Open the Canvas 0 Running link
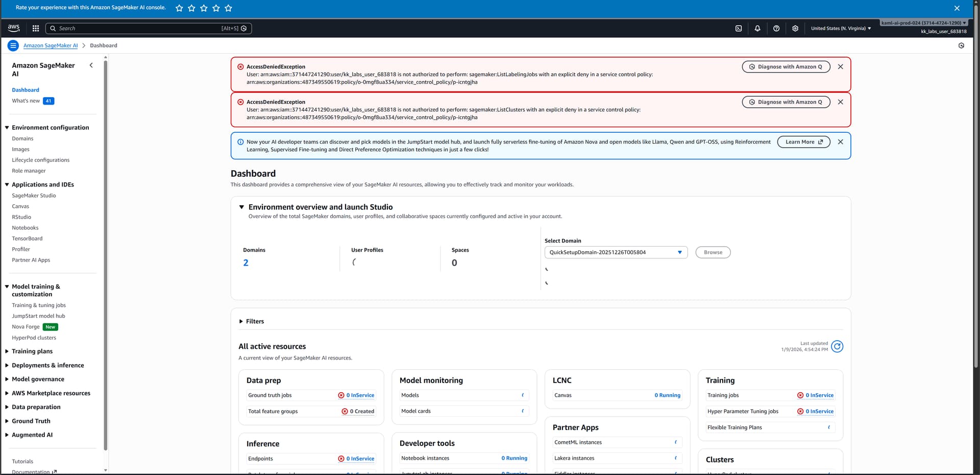The width and height of the screenshot is (980, 475). coord(667,395)
